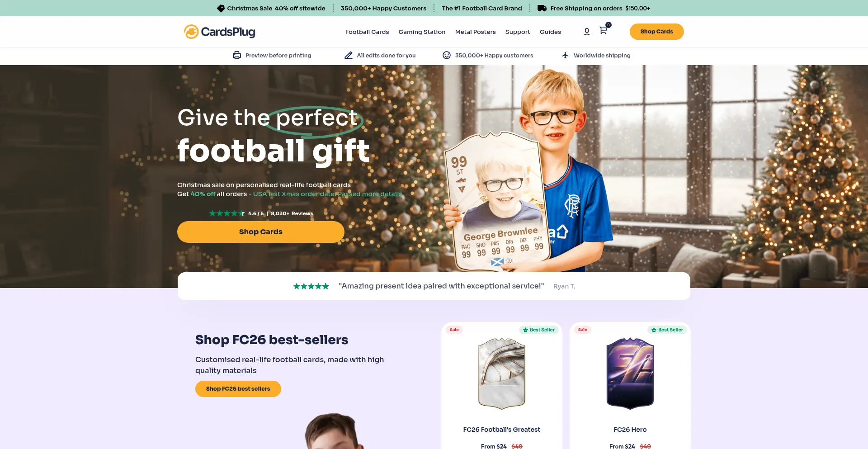Open the Support menu item
This screenshot has width=868, height=449.
(x=518, y=32)
